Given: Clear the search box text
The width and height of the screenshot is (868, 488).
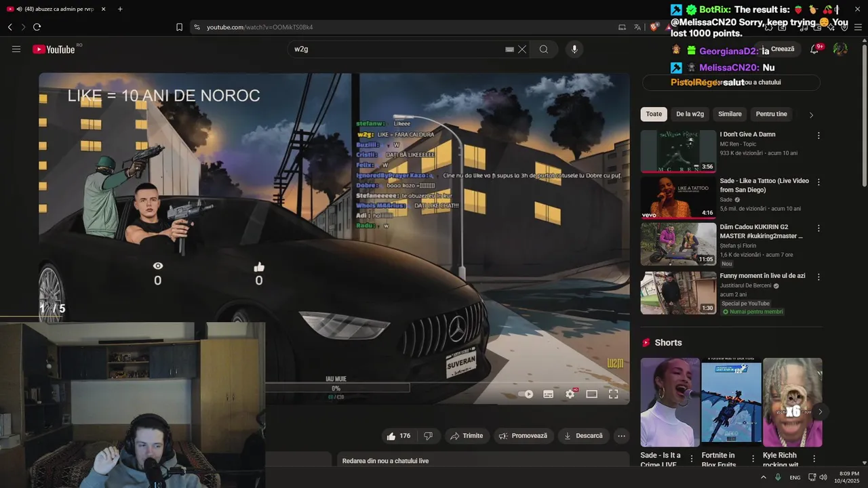Looking at the screenshot, I should 522,49.
